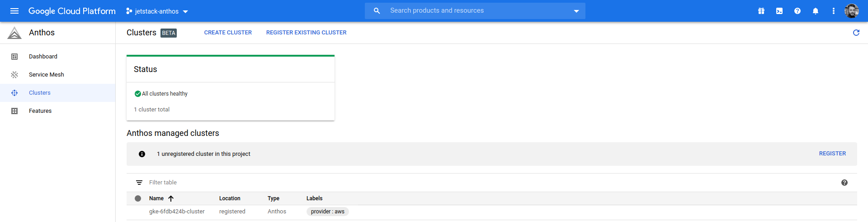
Task: Click the Features sidebar icon
Action: [x=14, y=111]
